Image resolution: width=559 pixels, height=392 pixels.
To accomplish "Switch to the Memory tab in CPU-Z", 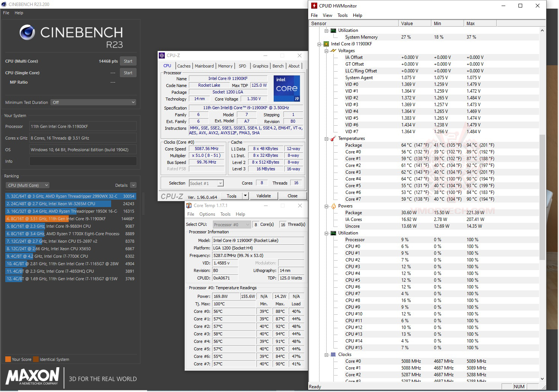I will click(x=225, y=66).
